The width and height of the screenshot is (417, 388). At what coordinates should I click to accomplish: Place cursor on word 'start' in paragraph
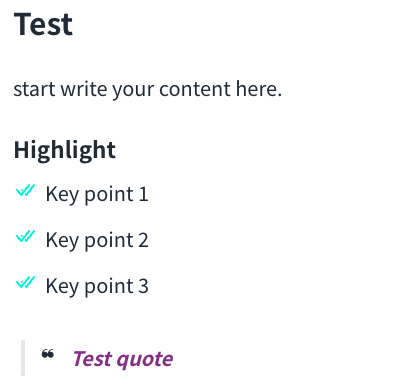pyautogui.click(x=34, y=90)
